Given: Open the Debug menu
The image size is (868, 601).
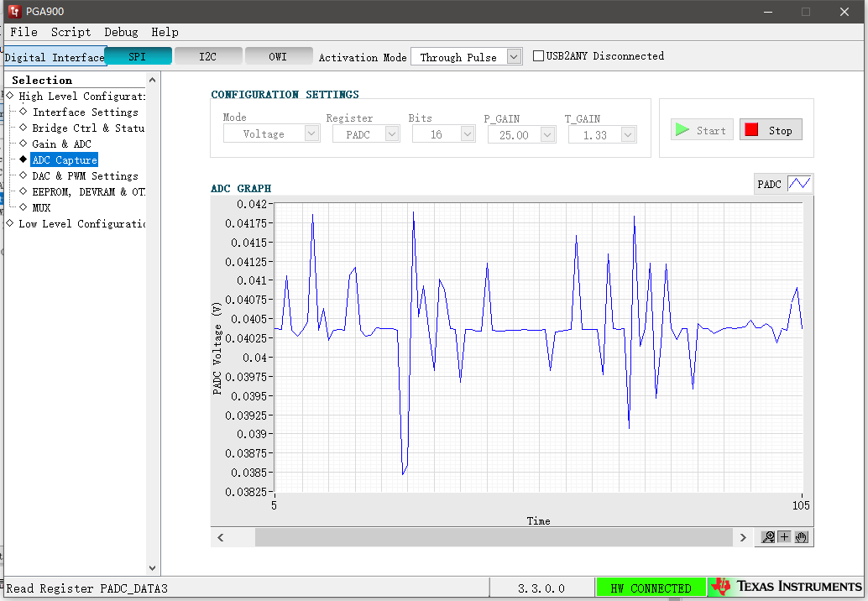Looking at the screenshot, I should 121,32.
